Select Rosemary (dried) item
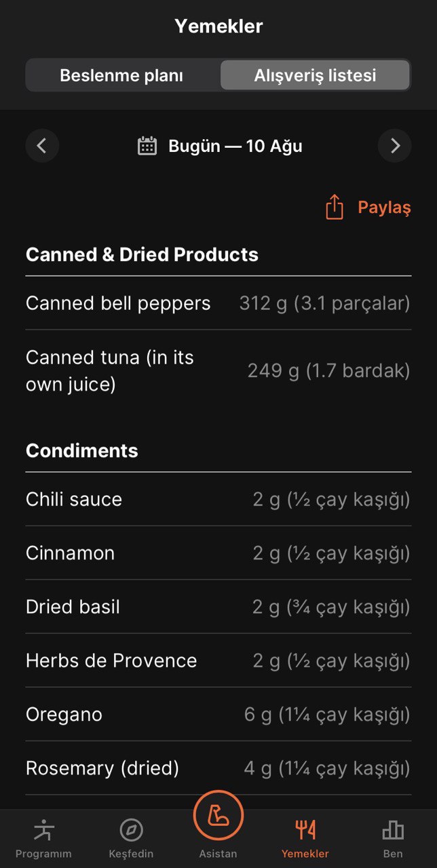 tap(218, 768)
